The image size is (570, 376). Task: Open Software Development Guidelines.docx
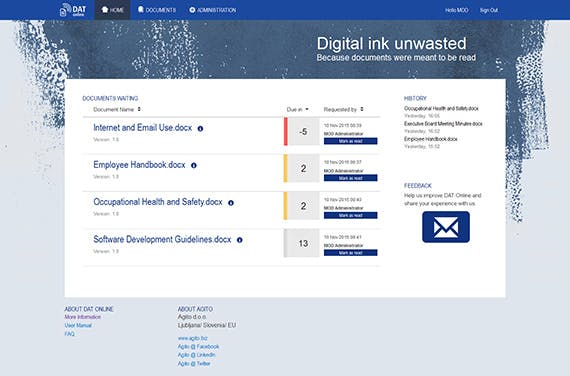click(162, 239)
